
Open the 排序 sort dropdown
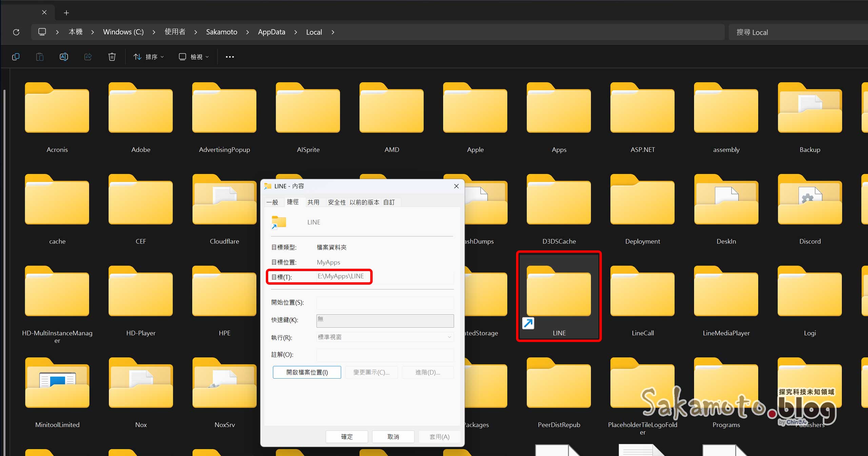(x=149, y=57)
